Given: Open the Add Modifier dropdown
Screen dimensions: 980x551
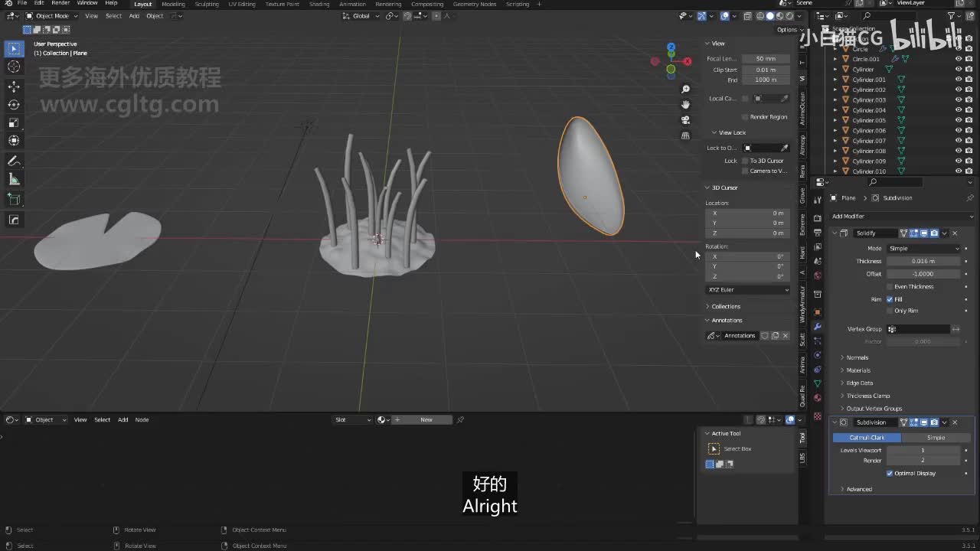Looking at the screenshot, I should point(902,217).
